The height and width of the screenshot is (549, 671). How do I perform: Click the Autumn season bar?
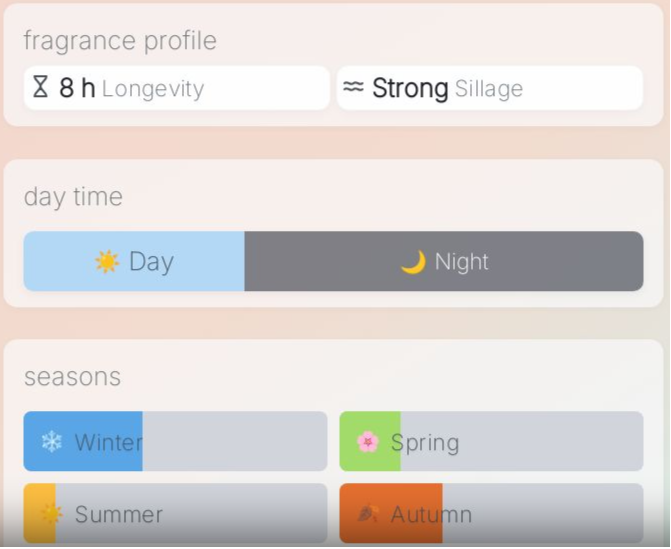point(491,514)
